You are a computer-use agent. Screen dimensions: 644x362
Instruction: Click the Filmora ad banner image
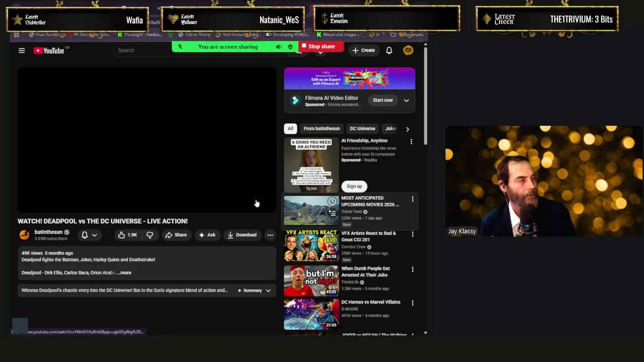pos(350,79)
